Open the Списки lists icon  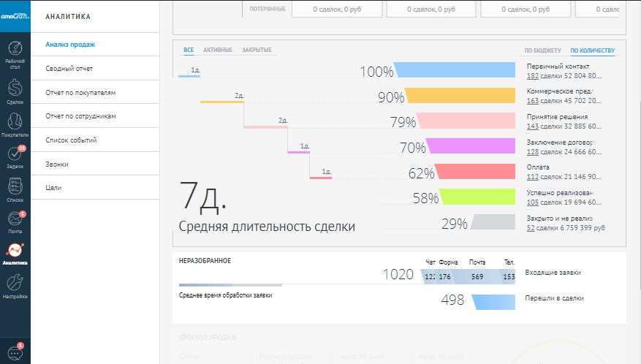[x=15, y=189]
